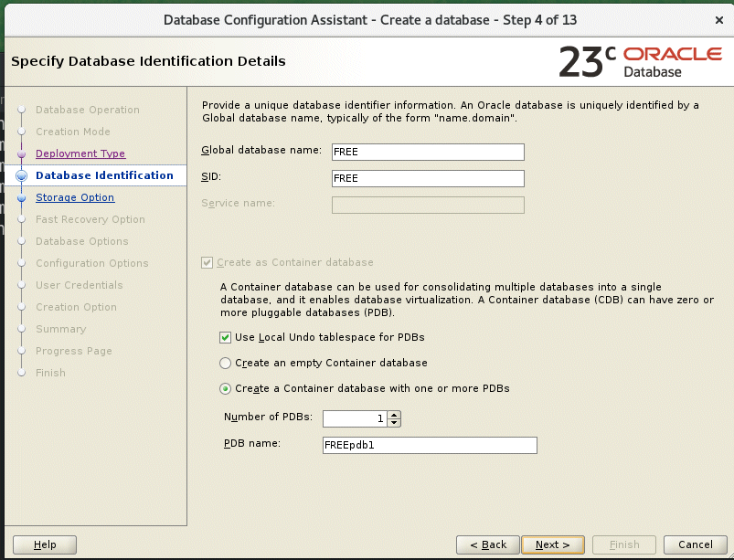Viewport: 734px width, 560px height.
Task: Open Help for this wizard
Action: click(45, 544)
